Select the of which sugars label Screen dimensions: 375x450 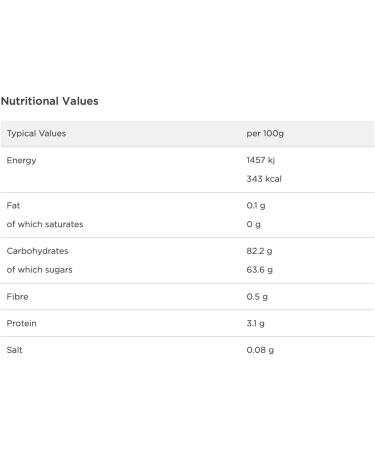(x=39, y=270)
